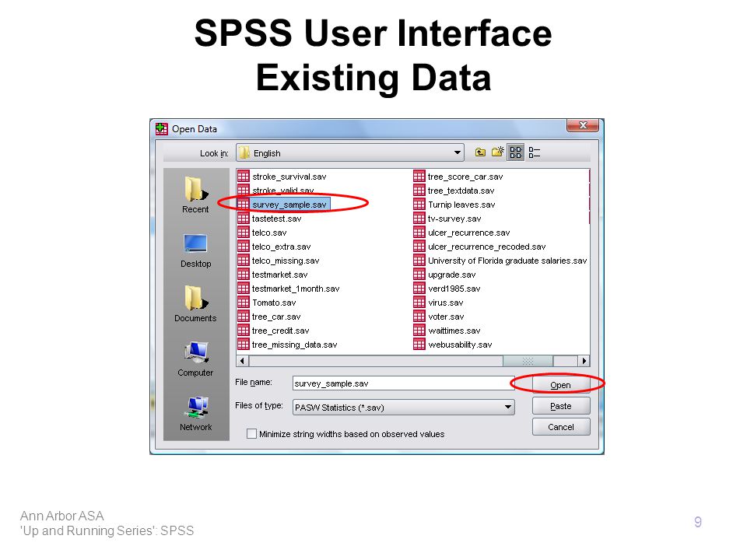This screenshot has height=560, width=747.
Task: Open the Recent places shortcut
Action: coord(195,194)
